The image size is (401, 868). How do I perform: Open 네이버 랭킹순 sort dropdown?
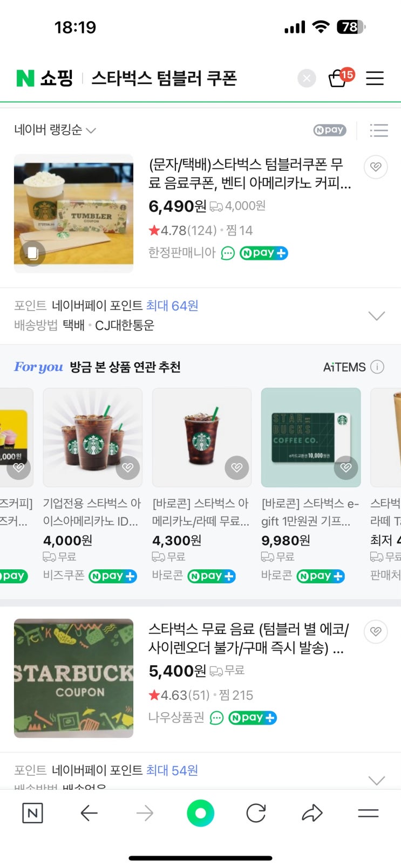pos(55,130)
